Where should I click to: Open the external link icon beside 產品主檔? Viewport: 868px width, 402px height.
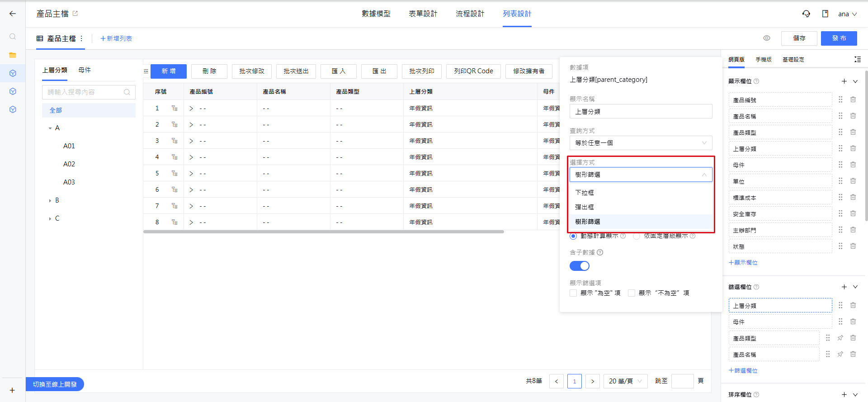[75, 14]
